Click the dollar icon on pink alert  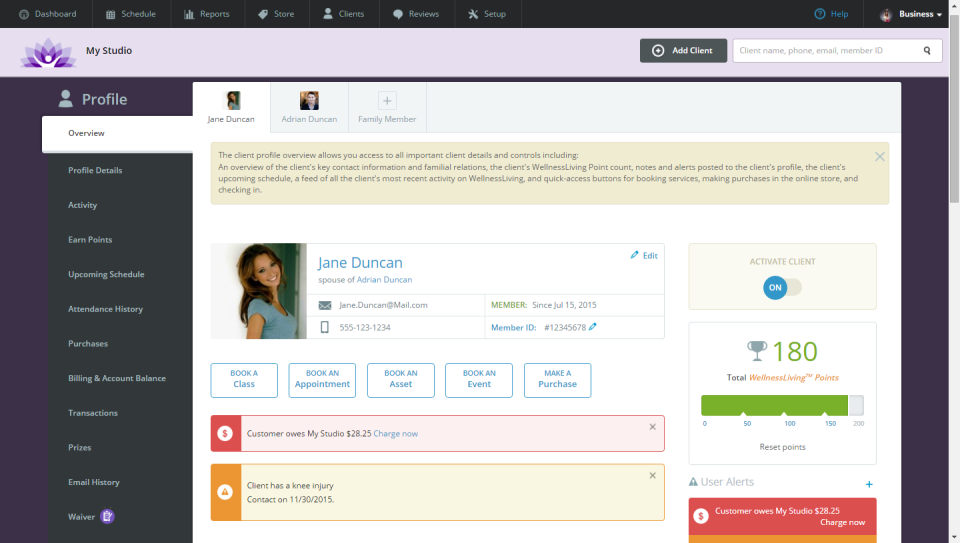click(x=225, y=433)
